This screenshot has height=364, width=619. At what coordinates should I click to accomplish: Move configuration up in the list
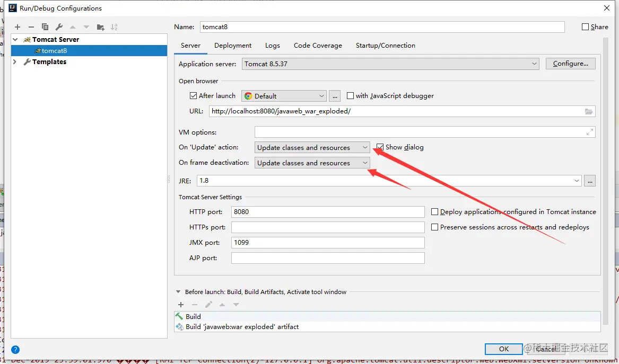coord(73,27)
